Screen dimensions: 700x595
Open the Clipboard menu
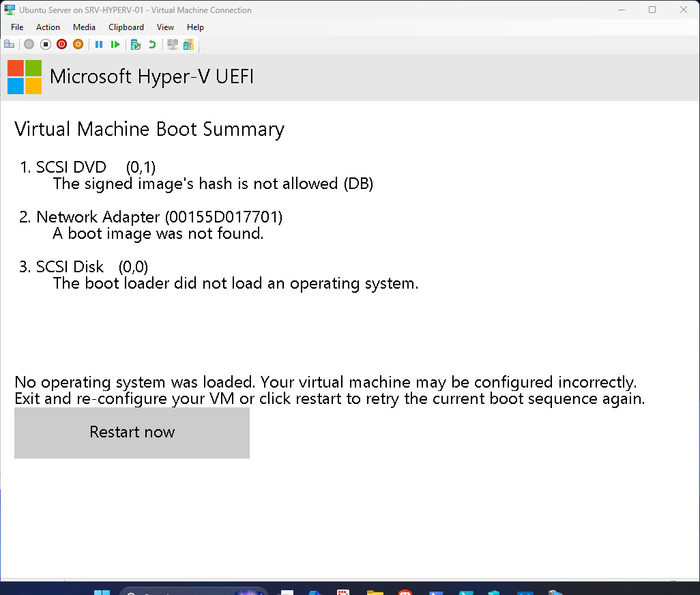[x=126, y=27]
